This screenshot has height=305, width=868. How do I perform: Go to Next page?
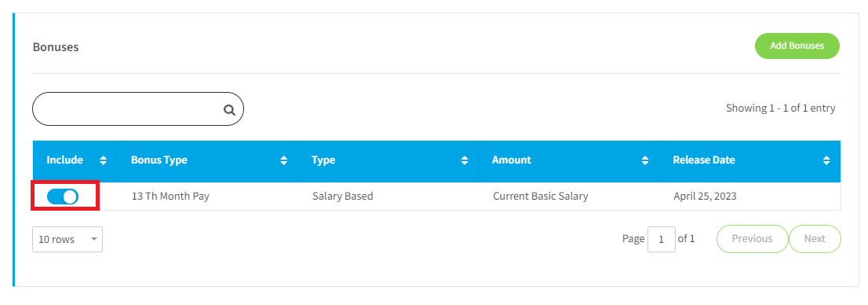pyautogui.click(x=815, y=239)
